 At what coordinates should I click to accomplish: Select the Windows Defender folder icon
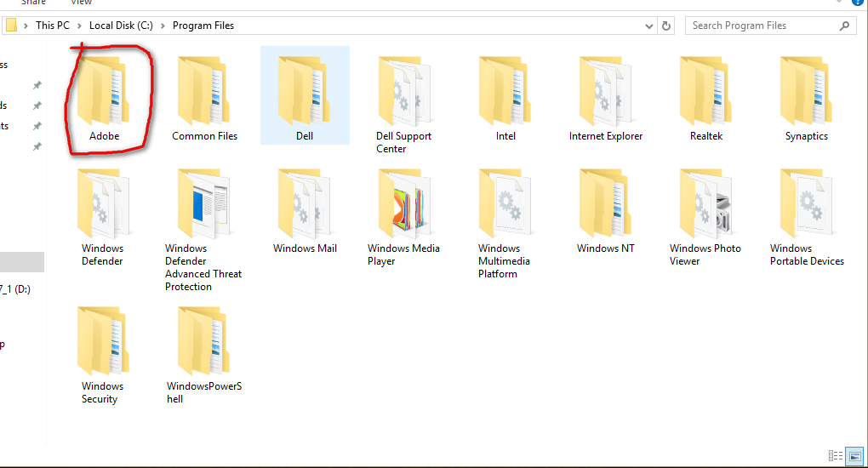click(104, 204)
